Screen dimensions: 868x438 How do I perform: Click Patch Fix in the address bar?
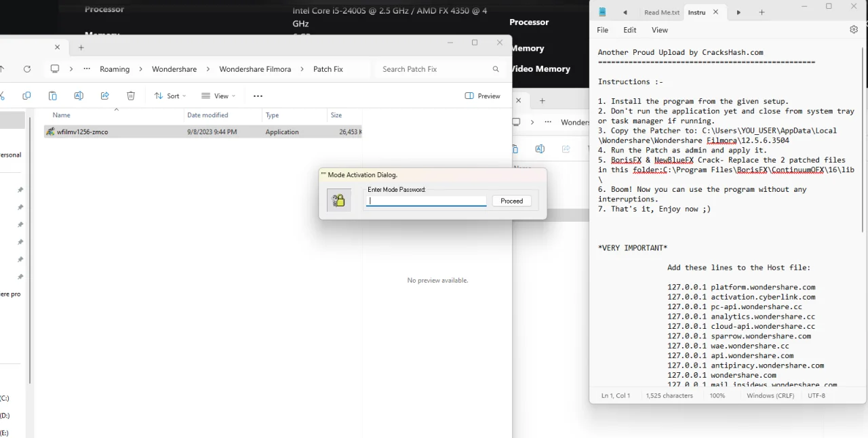(x=328, y=69)
